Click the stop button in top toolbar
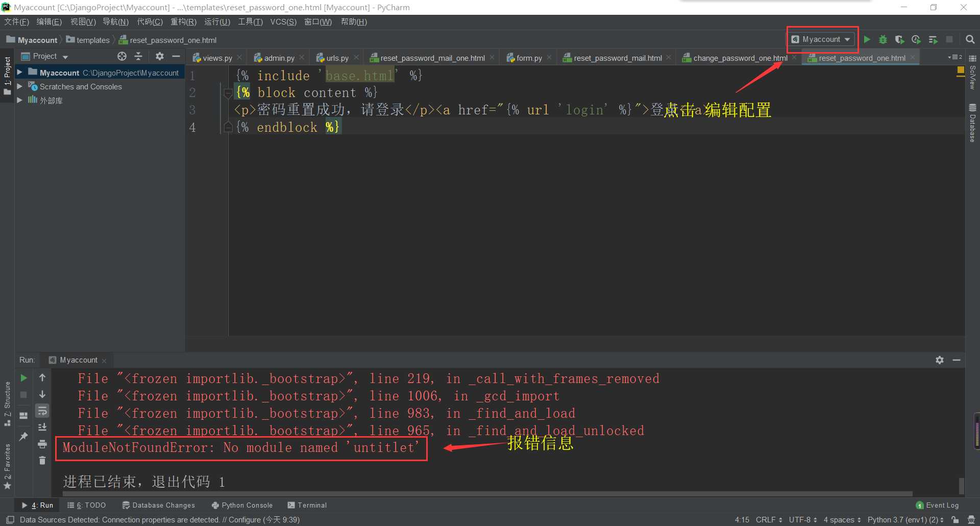 949,39
